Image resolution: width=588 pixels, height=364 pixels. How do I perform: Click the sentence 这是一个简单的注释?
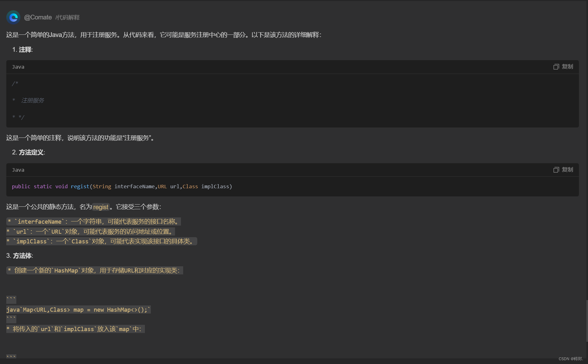tap(81, 138)
